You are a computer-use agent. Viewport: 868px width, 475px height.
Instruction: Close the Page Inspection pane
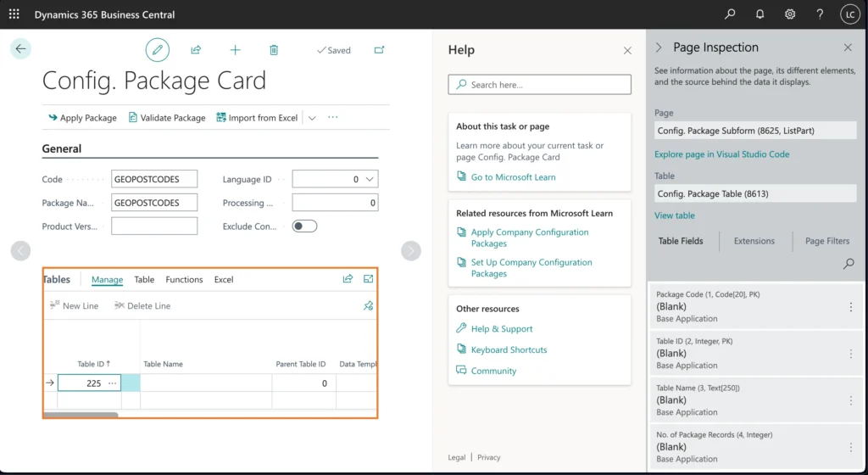[848, 47]
